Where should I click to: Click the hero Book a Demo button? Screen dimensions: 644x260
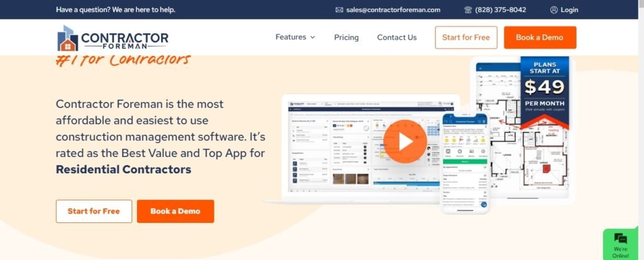pos(175,211)
